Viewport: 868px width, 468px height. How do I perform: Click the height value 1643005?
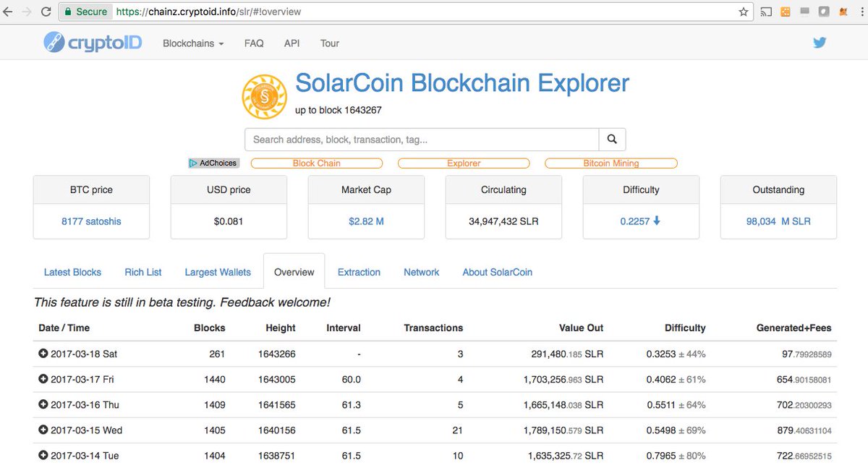pos(277,379)
